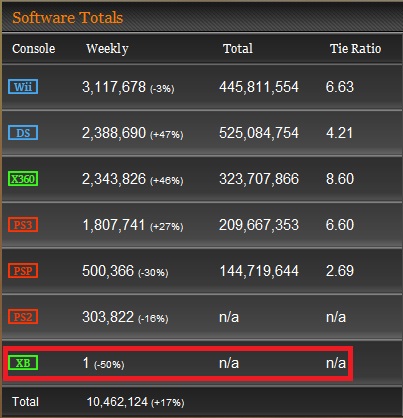
Task: Select overall weekly total 10,462,124
Action: pos(117,402)
